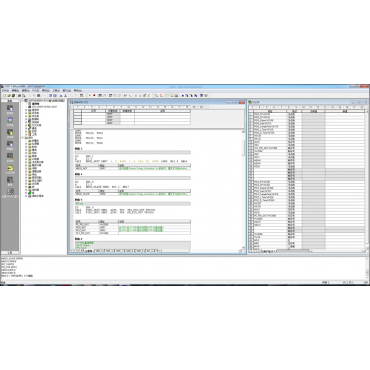
Task: Open System Block icon in navigation bar
Action: click(10, 156)
